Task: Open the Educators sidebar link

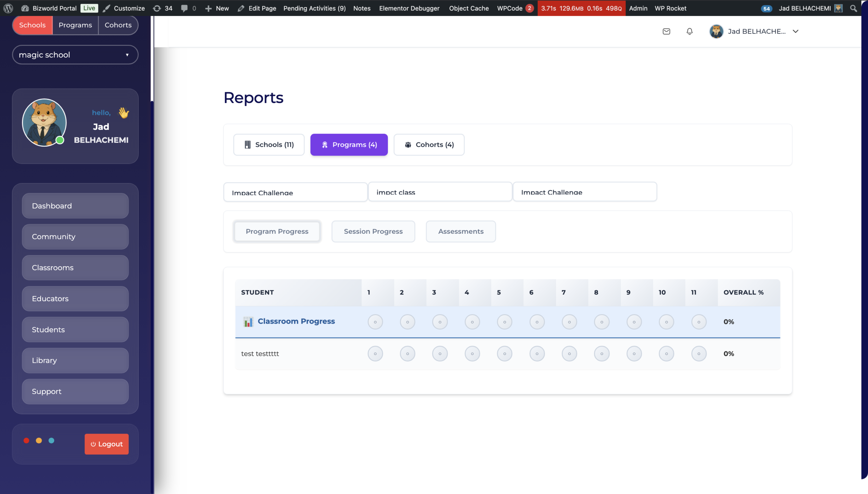Action: pyautogui.click(x=75, y=299)
